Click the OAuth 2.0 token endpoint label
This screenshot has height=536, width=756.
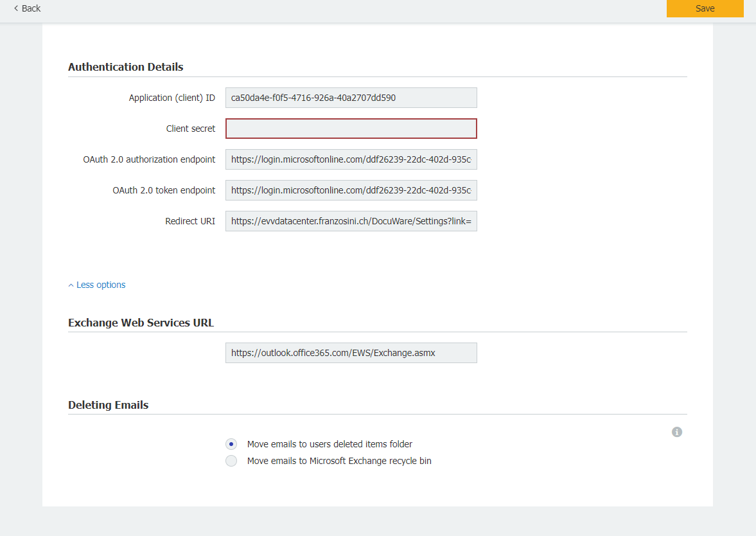pyautogui.click(x=164, y=190)
